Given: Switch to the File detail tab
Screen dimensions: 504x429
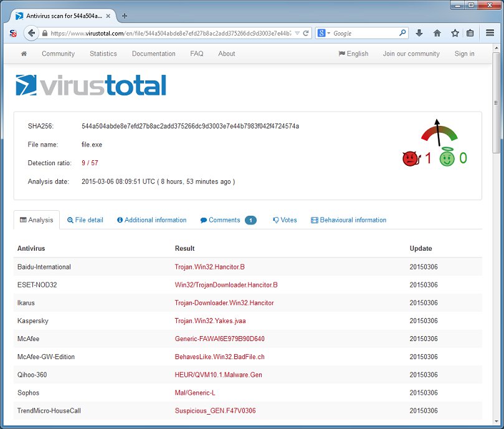Looking at the screenshot, I should pos(85,220).
